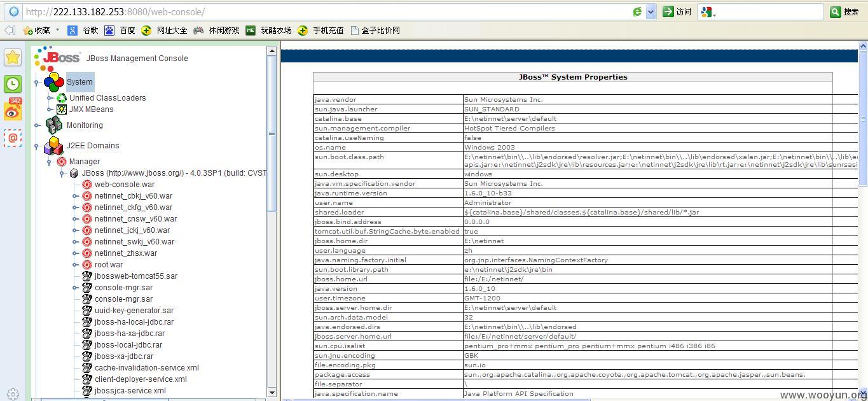868x401 pixels.
Task: Expand the Monitoring tree node
Action: (x=38, y=125)
